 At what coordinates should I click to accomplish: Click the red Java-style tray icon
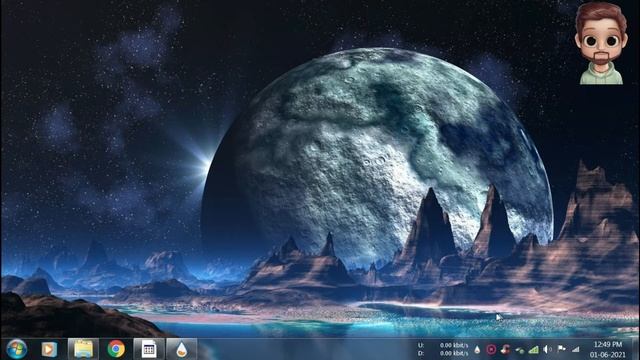(505, 349)
